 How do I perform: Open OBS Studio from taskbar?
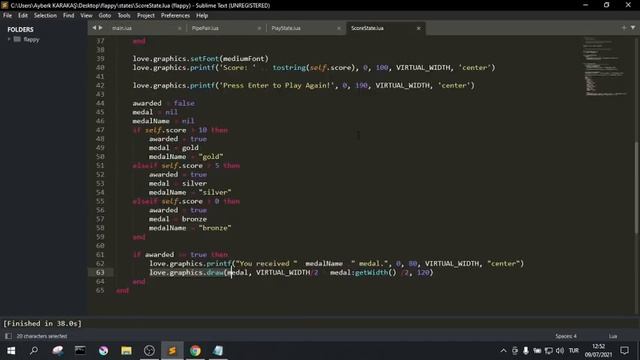[149, 351]
